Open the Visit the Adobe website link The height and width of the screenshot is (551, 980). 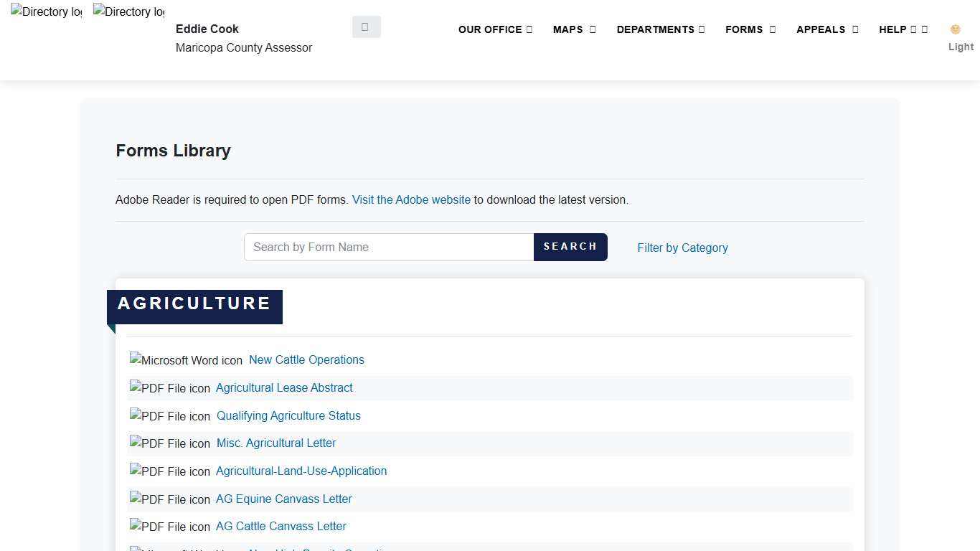tap(411, 200)
